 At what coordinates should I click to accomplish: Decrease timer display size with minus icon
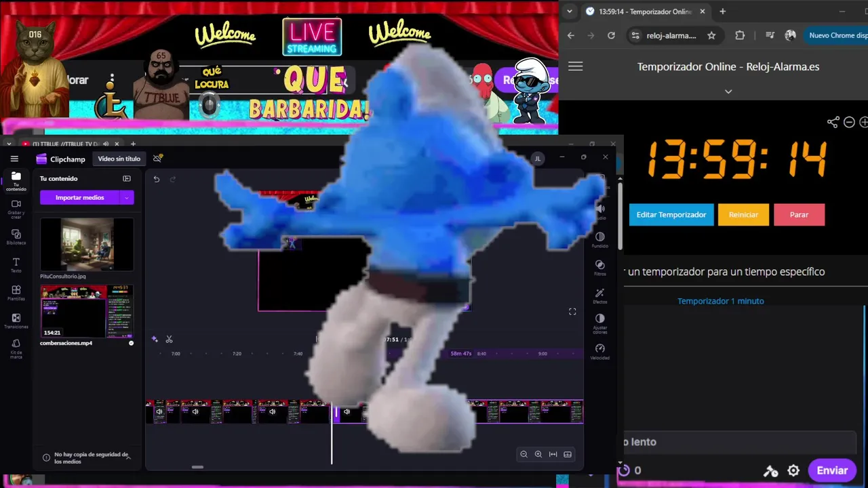coord(849,122)
